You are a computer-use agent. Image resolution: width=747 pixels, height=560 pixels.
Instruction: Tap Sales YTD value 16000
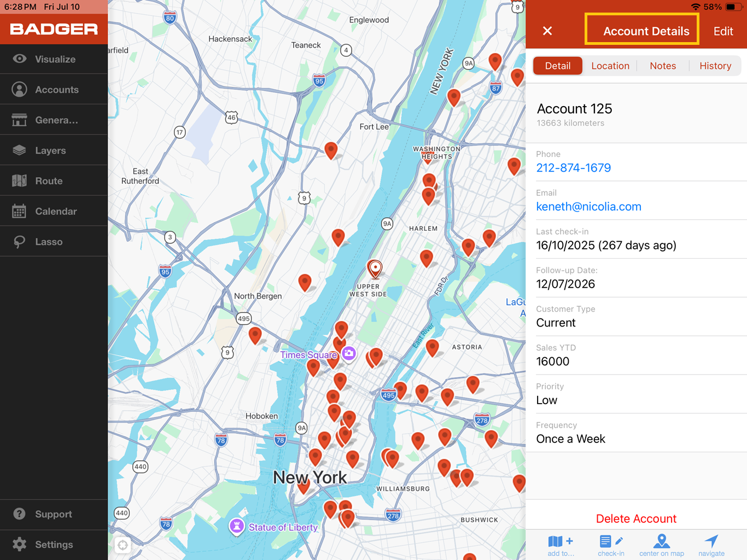pos(552,361)
